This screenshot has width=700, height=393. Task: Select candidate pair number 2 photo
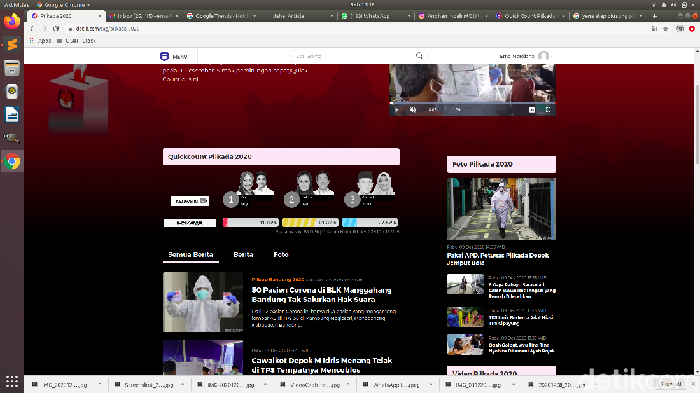tap(315, 183)
